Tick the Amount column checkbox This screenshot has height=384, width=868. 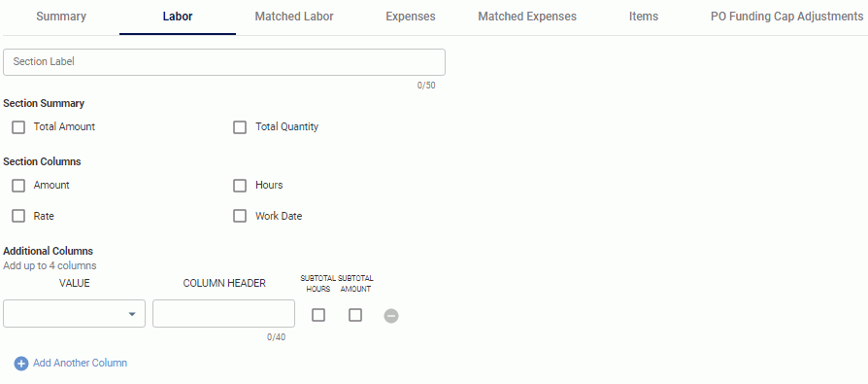pyautogui.click(x=18, y=186)
